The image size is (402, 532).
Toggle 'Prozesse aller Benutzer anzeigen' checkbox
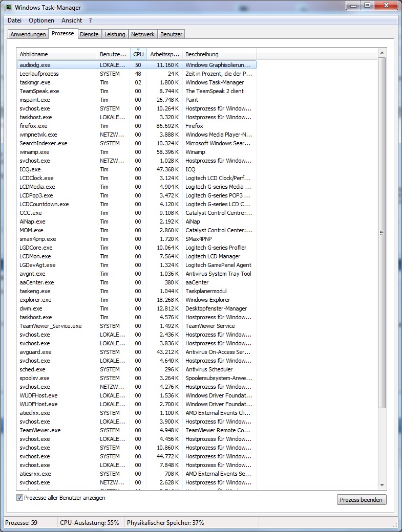[19, 498]
